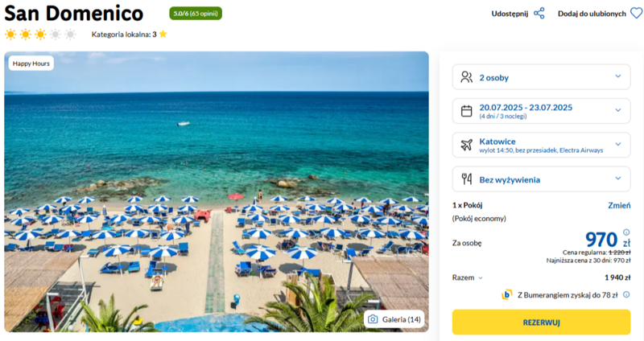Click the people icon for guests
The width and height of the screenshot is (644, 341).
point(466,77)
